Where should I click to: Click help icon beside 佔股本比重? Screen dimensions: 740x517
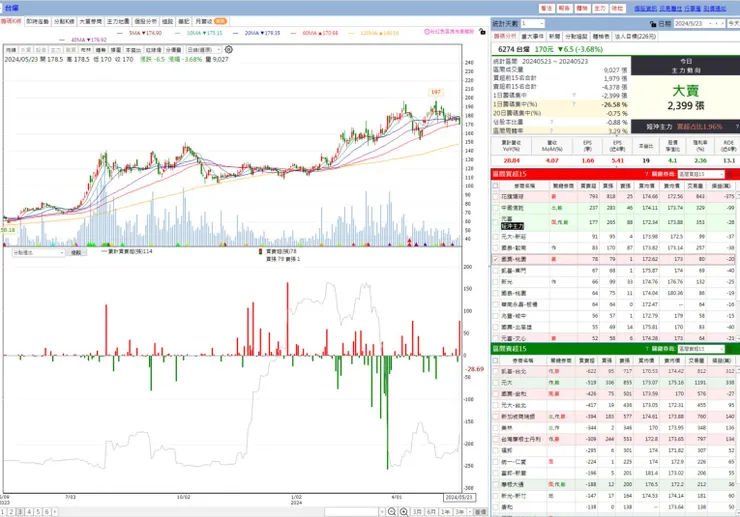pyautogui.click(x=551, y=122)
